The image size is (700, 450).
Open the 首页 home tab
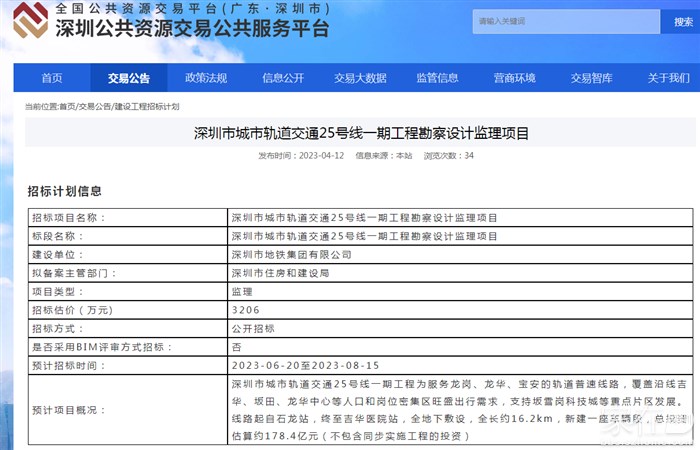[x=52, y=78]
